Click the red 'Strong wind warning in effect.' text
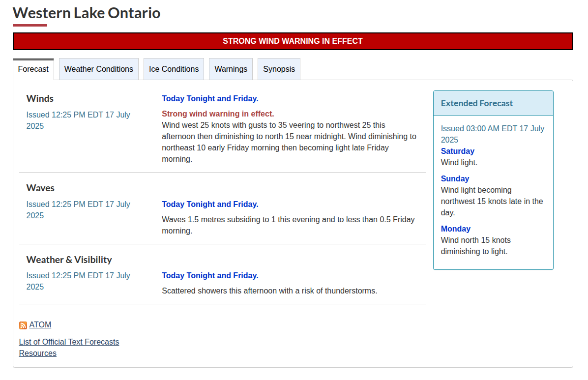 (x=218, y=114)
